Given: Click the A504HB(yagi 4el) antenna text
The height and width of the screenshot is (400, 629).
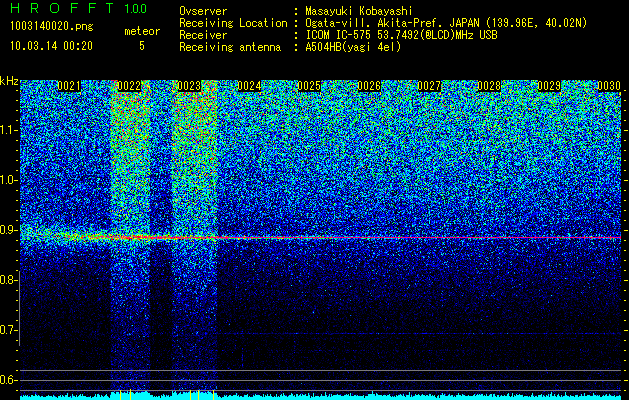Looking at the screenshot, I should coord(353,47).
